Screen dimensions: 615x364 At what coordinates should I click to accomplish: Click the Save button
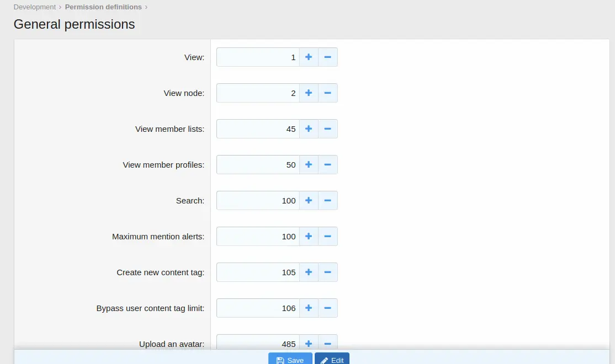pos(290,360)
